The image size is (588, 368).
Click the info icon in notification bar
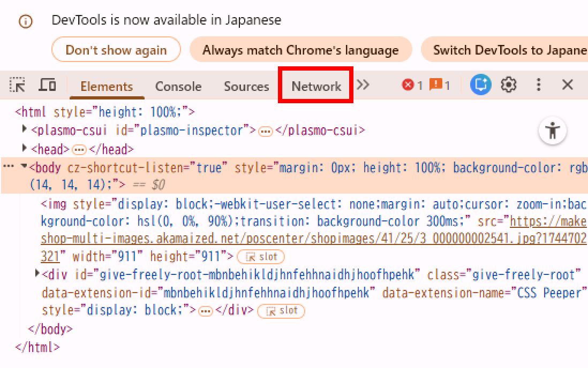click(x=25, y=21)
